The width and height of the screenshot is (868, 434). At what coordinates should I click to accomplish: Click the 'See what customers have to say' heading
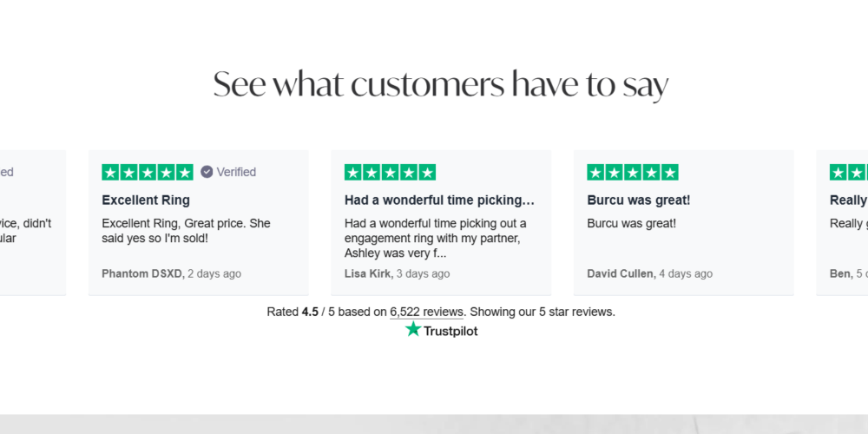pos(441,85)
